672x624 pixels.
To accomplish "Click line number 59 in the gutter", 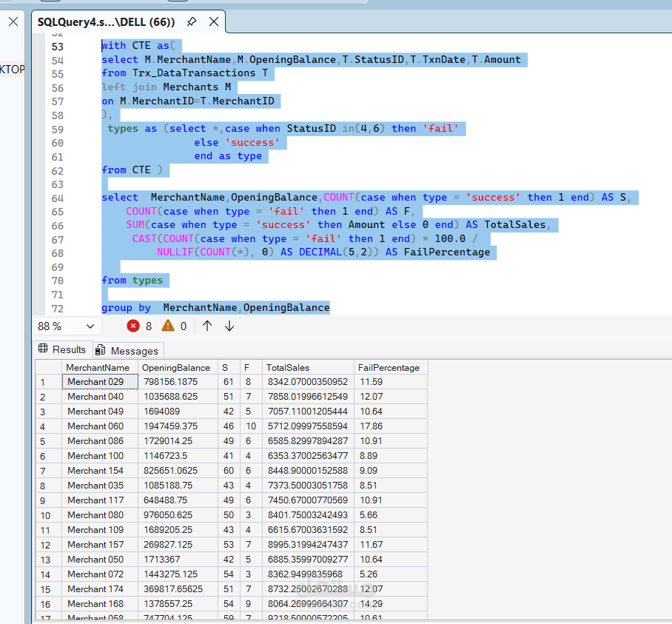I will click(58, 130).
